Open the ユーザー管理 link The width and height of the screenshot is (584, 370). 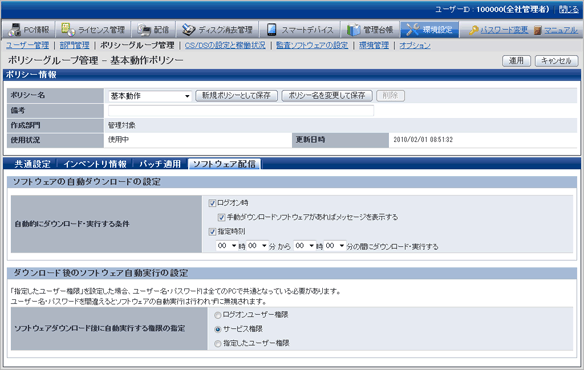28,45
